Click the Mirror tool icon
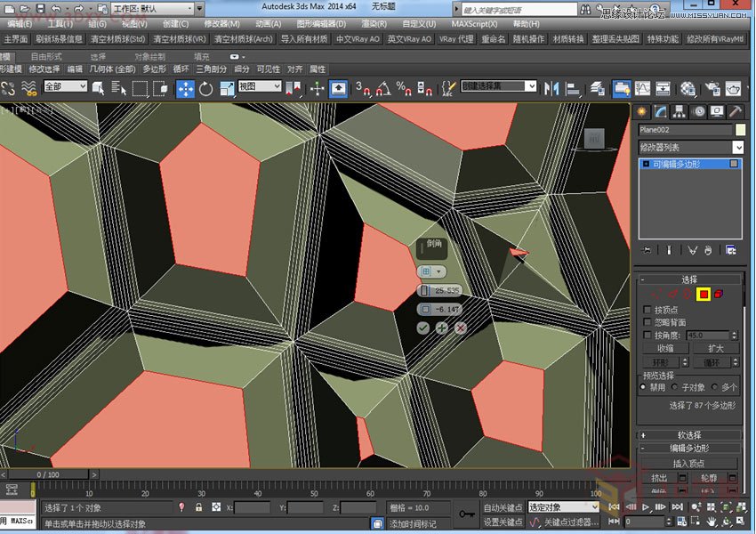The height and width of the screenshot is (534, 756). (x=551, y=89)
